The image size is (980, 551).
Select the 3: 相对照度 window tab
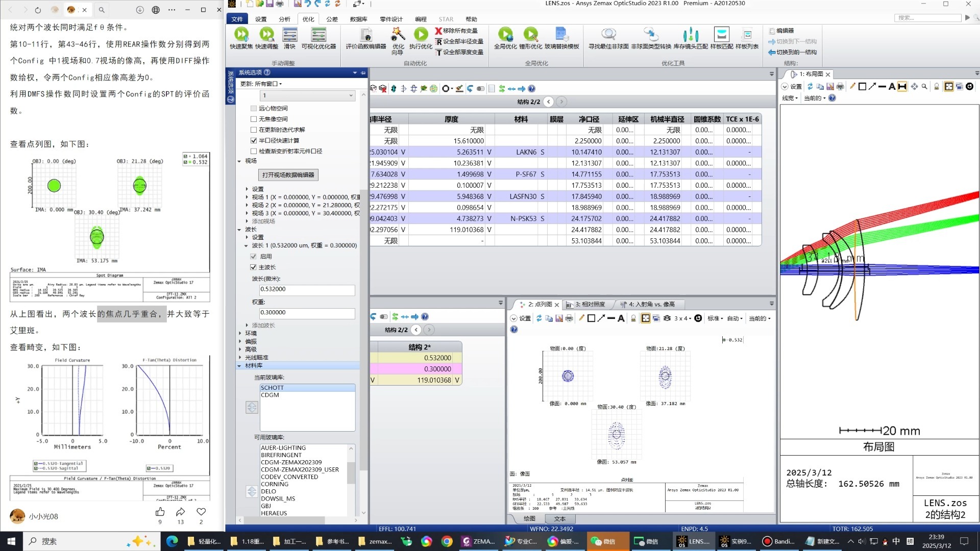pyautogui.click(x=589, y=305)
